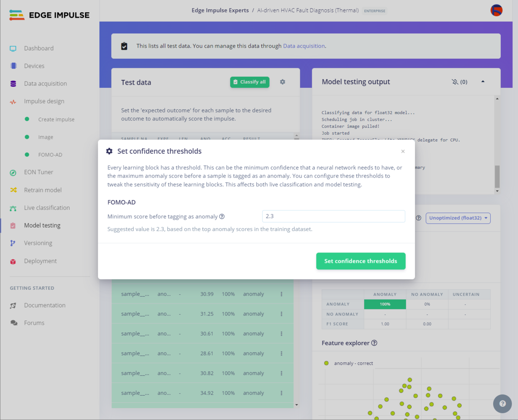Click help icon next to model dropdown

tap(418, 218)
